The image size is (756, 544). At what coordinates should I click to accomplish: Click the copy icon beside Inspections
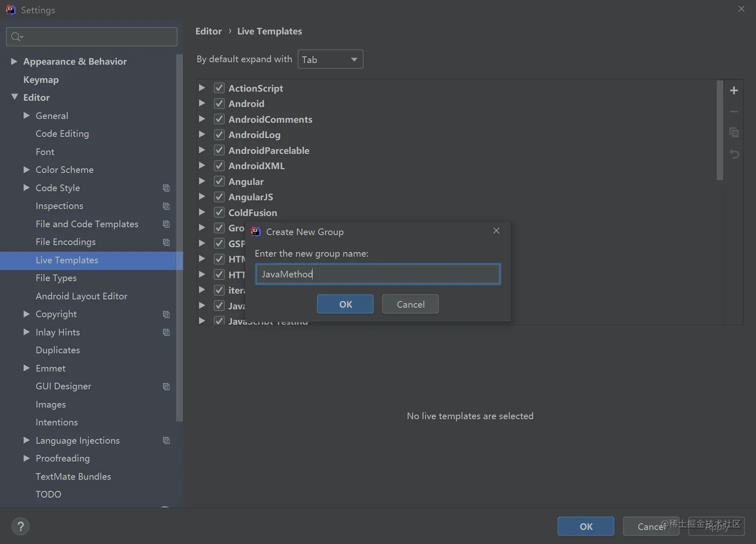[166, 206]
